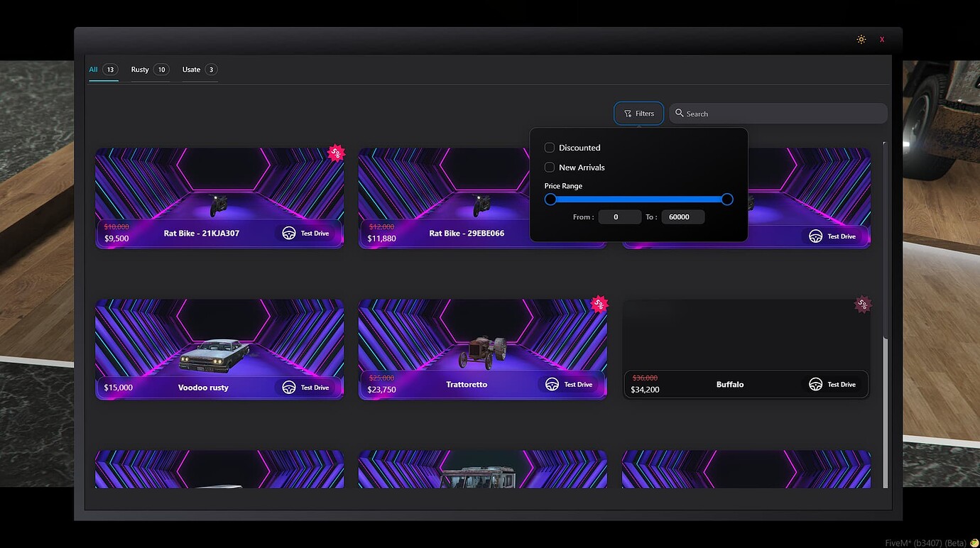Click the $15,000 Voodoo rusty price

(x=118, y=388)
